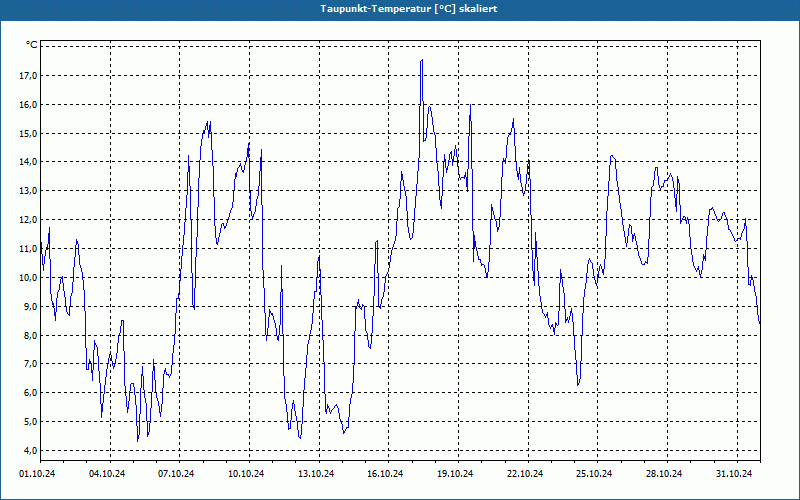Screen dimensions: 800x500
Task: Click the 11,0 y-axis label
Action: click(x=28, y=248)
